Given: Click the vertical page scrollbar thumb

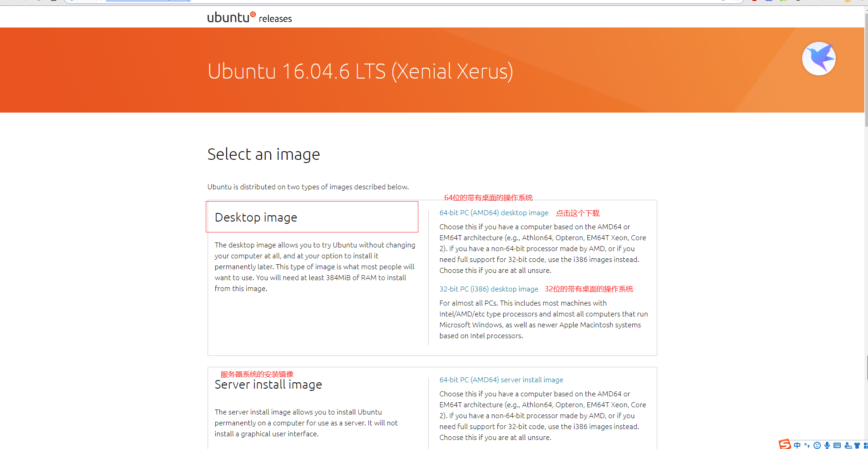Looking at the screenshot, I should [866, 69].
